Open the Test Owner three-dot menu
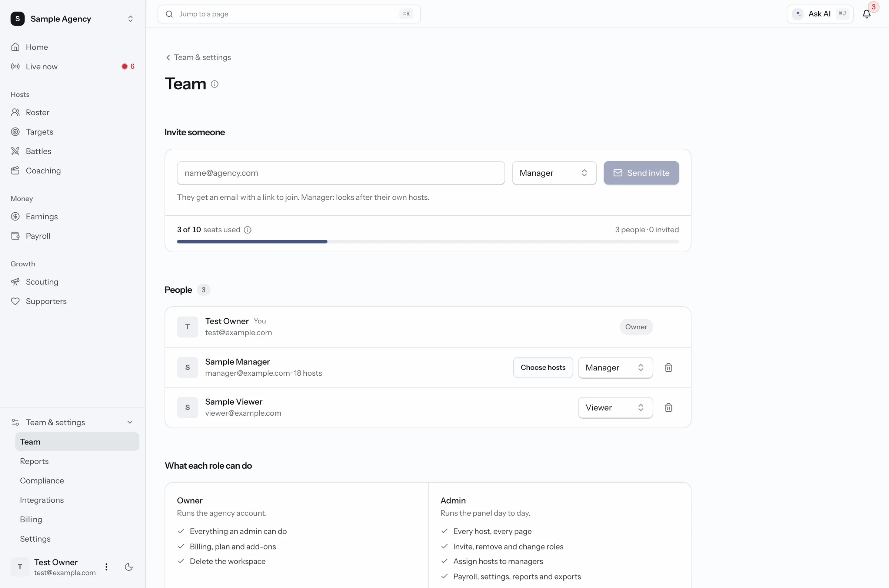Image resolution: width=889 pixels, height=588 pixels. click(106, 567)
